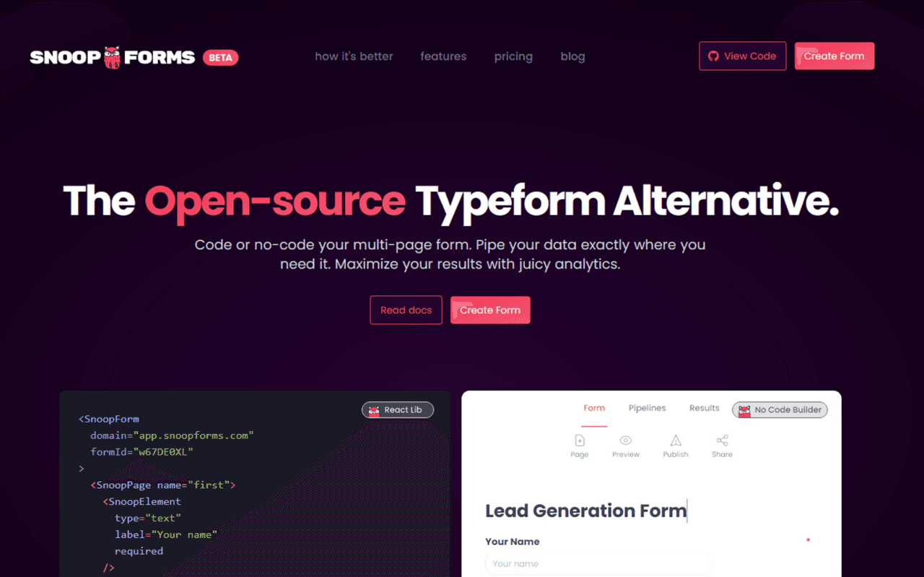
Task: Click the domain="app.snoopforms.com" code line
Action: click(x=172, y=435)
